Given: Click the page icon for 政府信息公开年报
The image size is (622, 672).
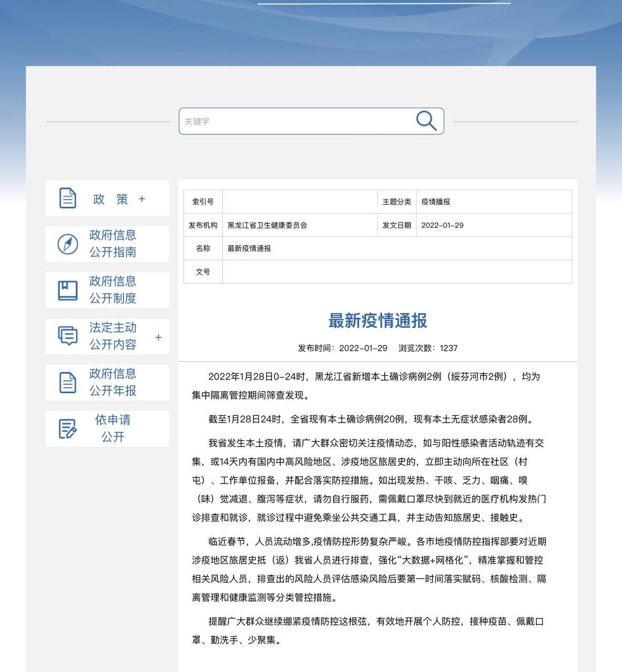Looking at the screenshot, I should pos(68,382).
